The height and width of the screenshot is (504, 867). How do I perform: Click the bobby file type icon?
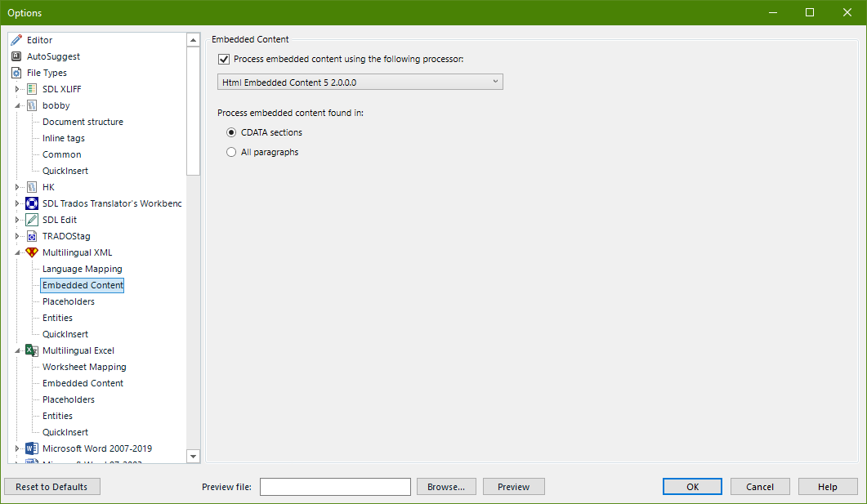[x=32, y=105]
